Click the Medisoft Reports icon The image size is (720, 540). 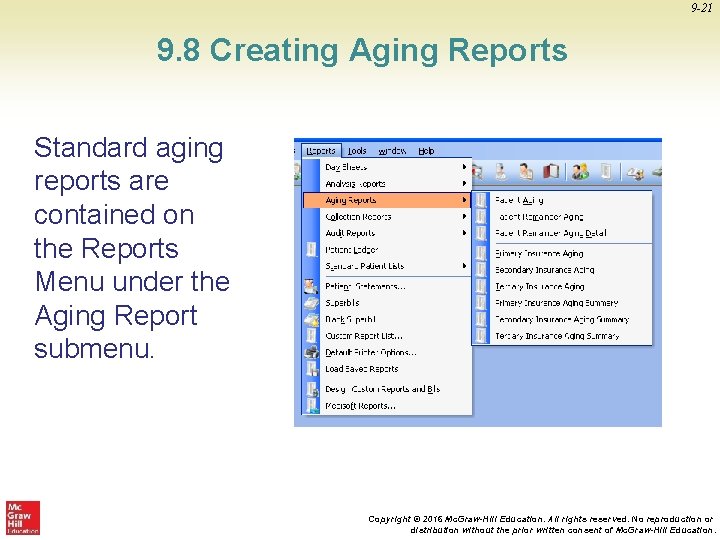tap(312, 405)
